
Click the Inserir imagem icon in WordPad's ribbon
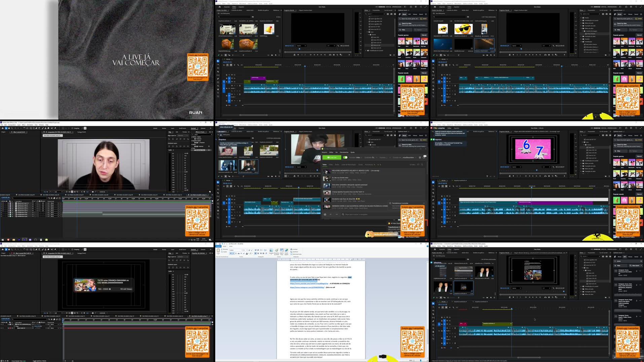[271, 251]
